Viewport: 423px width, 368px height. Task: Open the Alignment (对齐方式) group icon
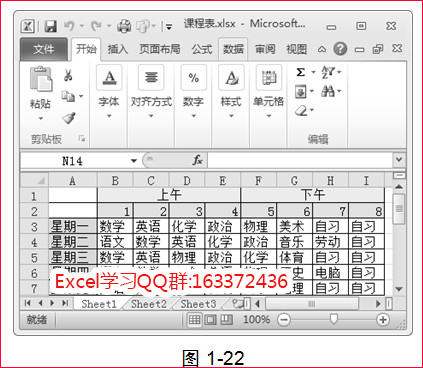point(151,77)
